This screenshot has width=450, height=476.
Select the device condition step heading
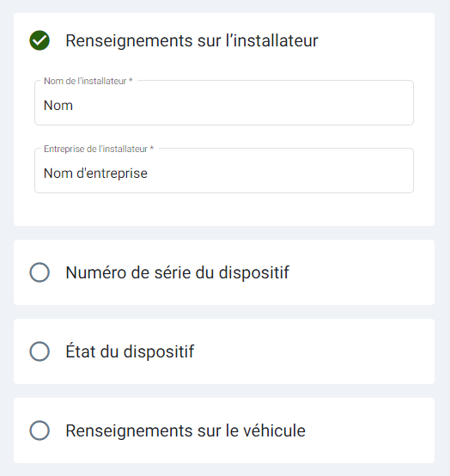[x=130, y=351]
